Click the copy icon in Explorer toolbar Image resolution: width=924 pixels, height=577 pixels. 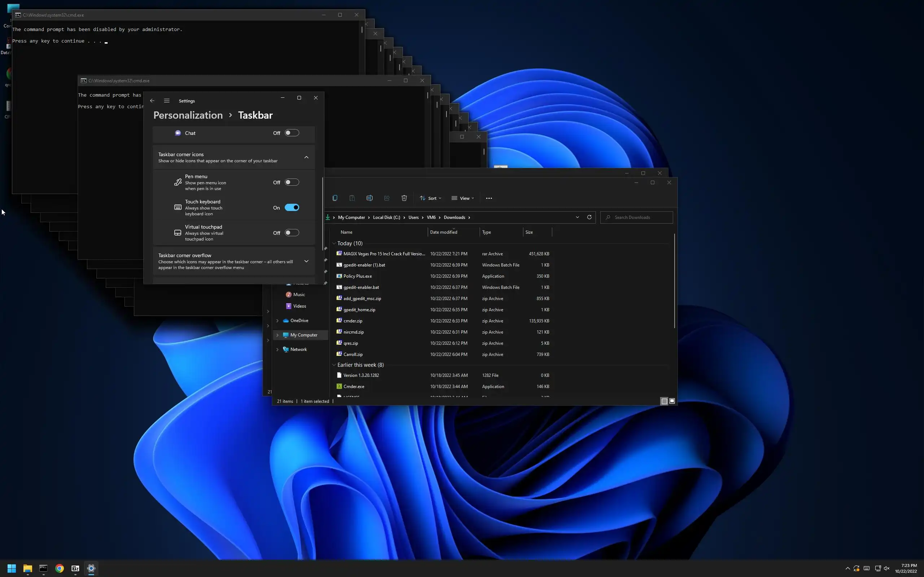pos(335,198)
